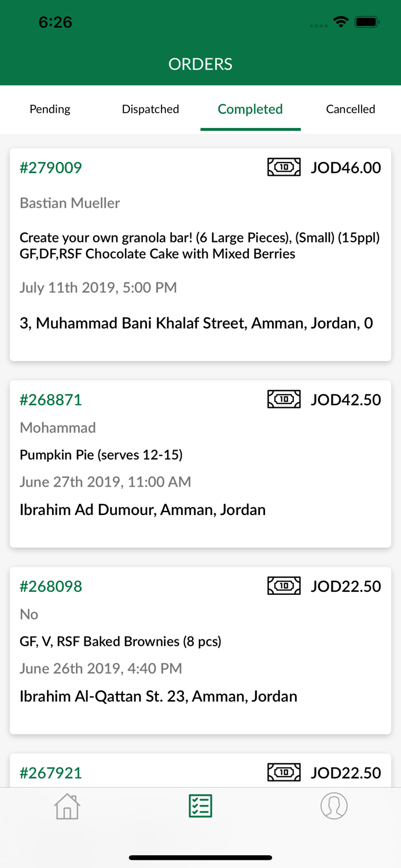Switch to the Cancelled tab
Screen dimensions: 401x868
[351, 109]
